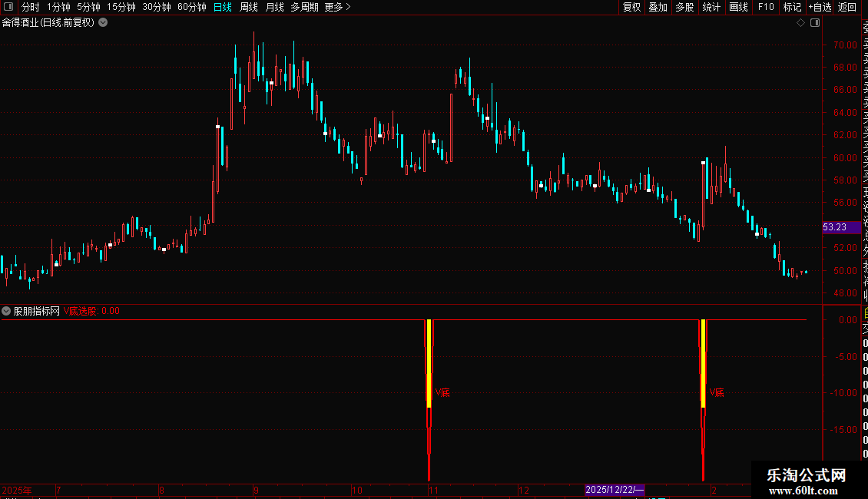868x499 pixels.
Task: Select the 1分钟 period tab
Action: (58, 7)
